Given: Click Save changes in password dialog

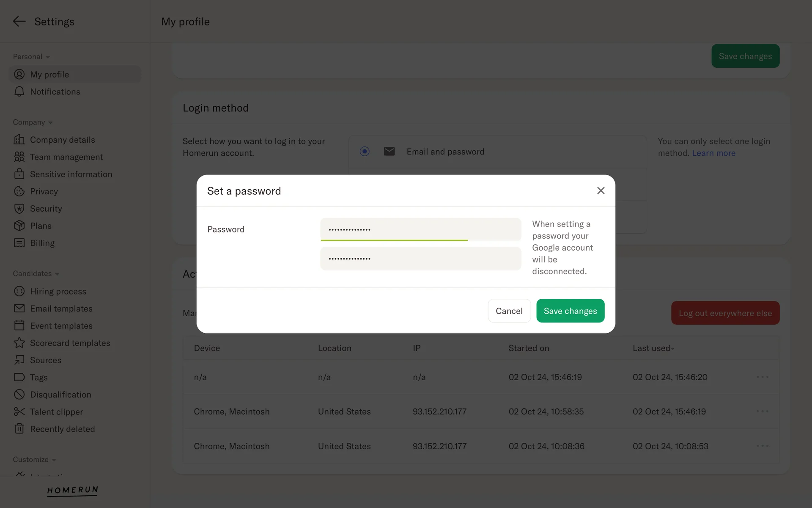Looking at the screenshot, I should (570, 311).
